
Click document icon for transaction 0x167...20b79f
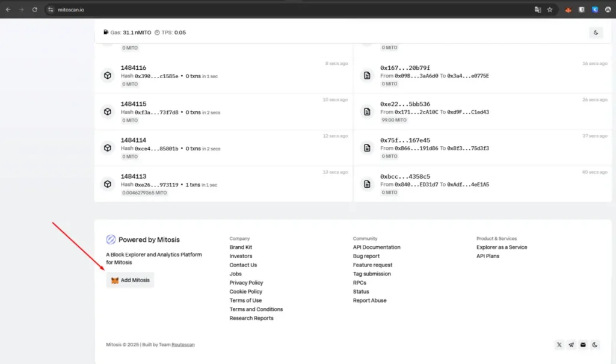(x=367, y=75)
